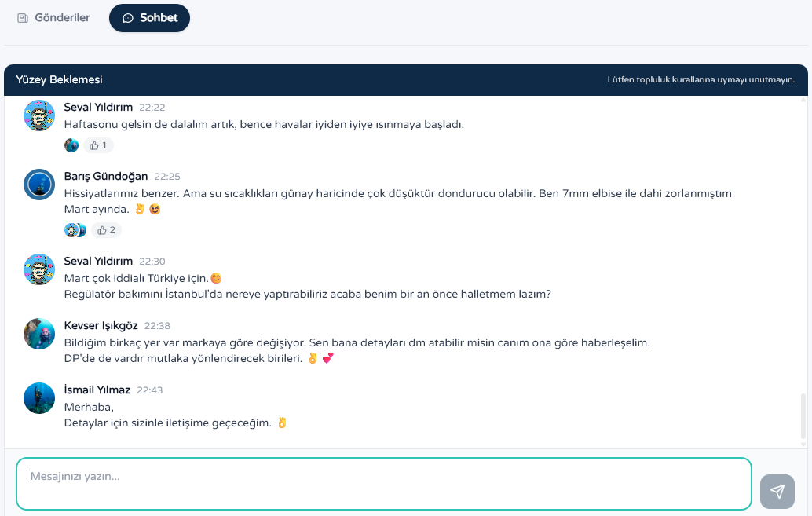The height and width of the screenshot is (516, 812).
Task: Open Kevser Işıkgöz's profile avatar
Action: [38, 334]
